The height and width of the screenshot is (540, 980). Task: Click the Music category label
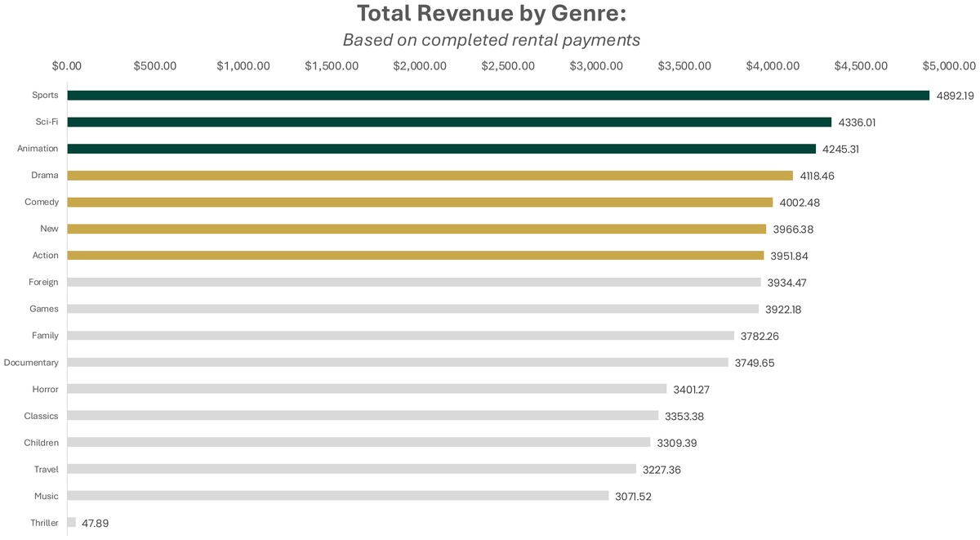47,496
